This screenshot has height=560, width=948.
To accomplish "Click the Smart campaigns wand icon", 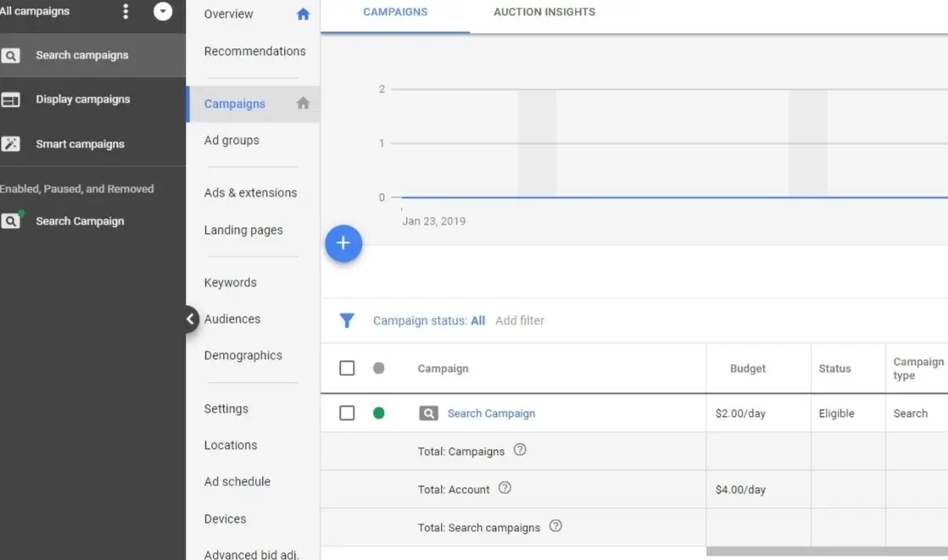I will 10,144.
